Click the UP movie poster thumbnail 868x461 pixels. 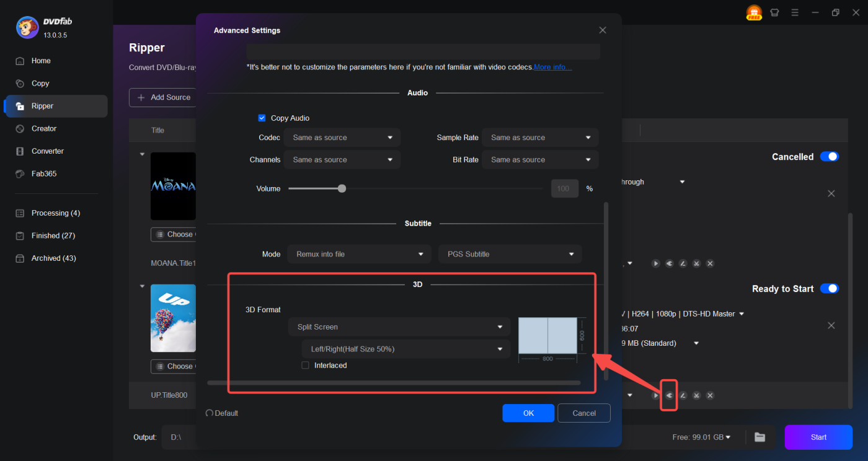pyautogui.click(x=173, y=318)
